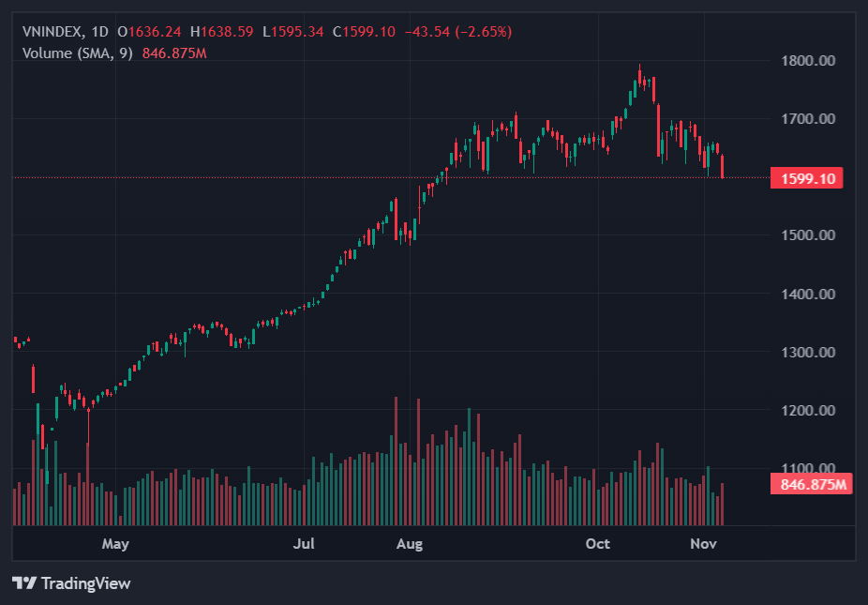Click the 1800.00 price axis label
The image size is (868, 605).
[807, 61]
